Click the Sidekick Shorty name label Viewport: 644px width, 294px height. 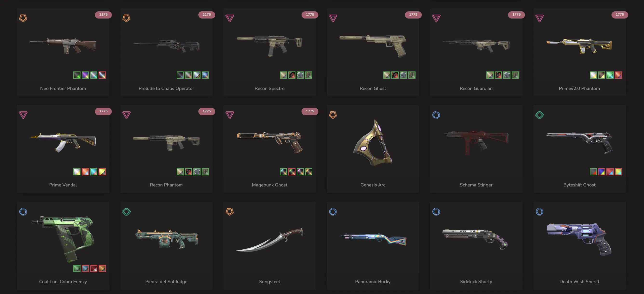476,281
